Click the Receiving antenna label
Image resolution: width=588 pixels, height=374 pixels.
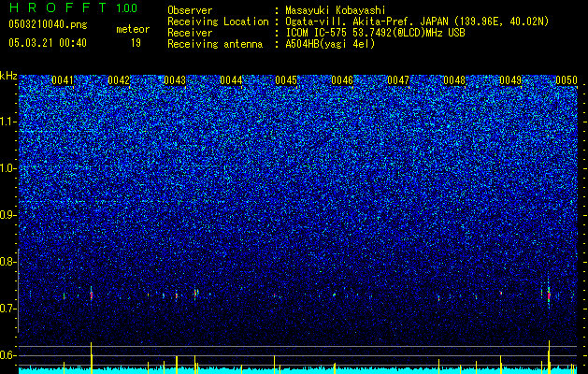click(x=215, y=44)
